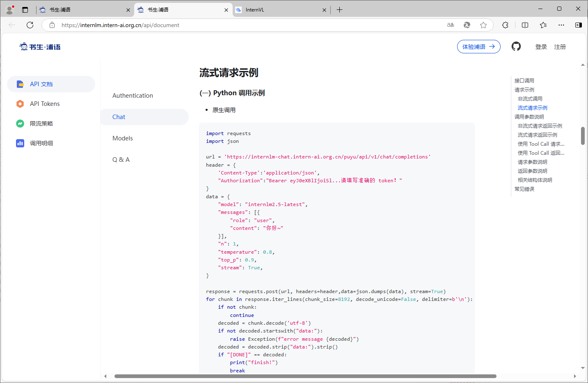Image resolution: width=588 pixels, height=383 pixels.
Task: Open a new browser tab with the plus icon
Action: click(x=339, y=10)
